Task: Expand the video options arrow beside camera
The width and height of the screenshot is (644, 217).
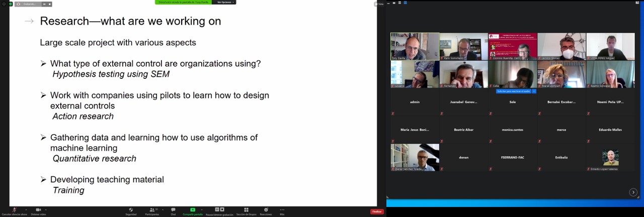Action: pyautogui.click(x=46, y=209)
